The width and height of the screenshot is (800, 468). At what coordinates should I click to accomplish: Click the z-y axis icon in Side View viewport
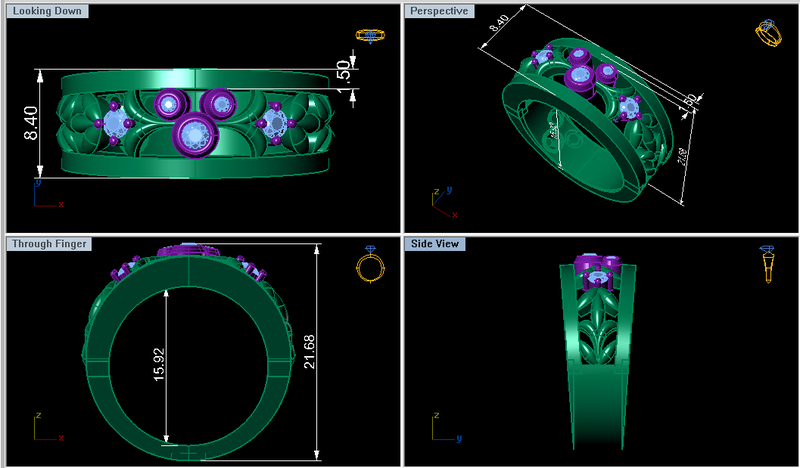tap(446, 427)
